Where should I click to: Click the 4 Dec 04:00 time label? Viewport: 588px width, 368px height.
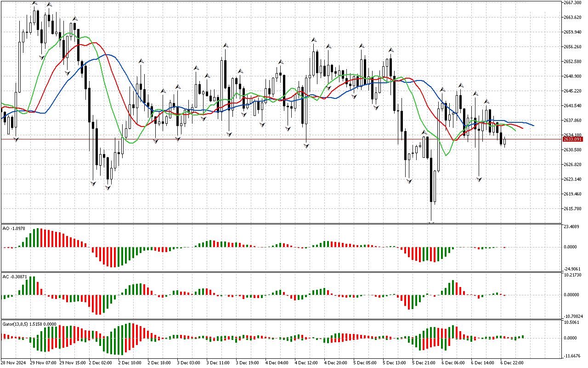pos(277,363)
